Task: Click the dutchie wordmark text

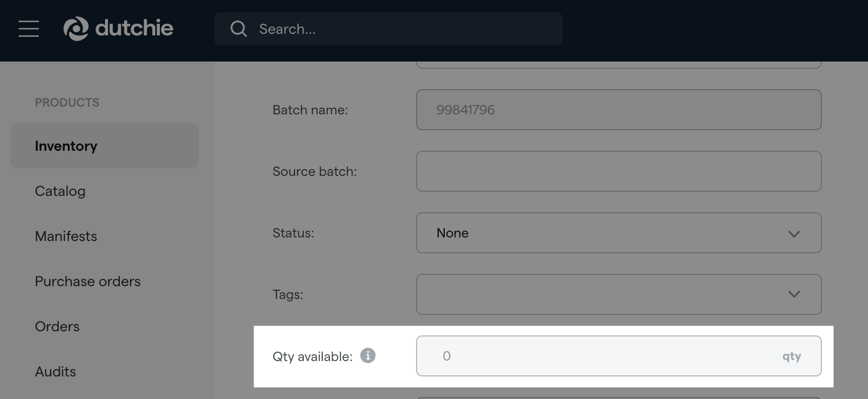Action: click(134, 28)
